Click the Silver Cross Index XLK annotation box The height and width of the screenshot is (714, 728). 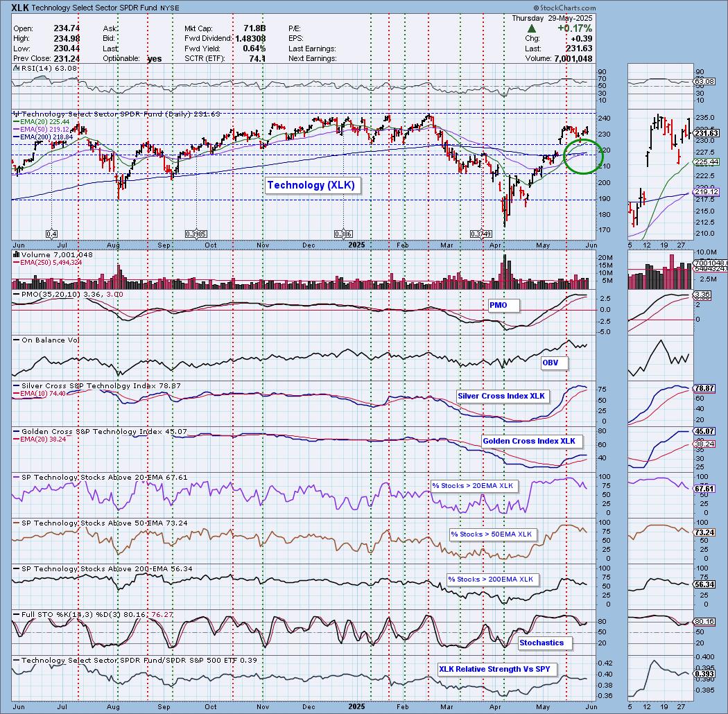[x=502, y=396]
